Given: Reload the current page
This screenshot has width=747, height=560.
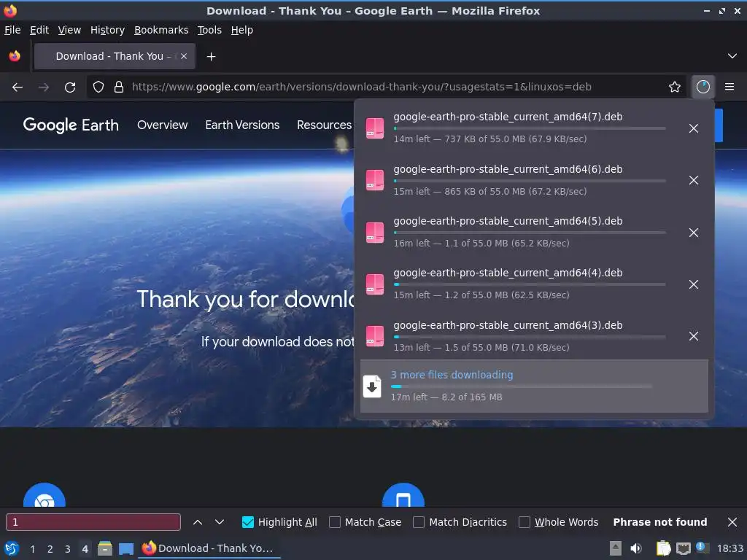Looking at the screenshot, I should pyautogui.click(x=70, y=87).
